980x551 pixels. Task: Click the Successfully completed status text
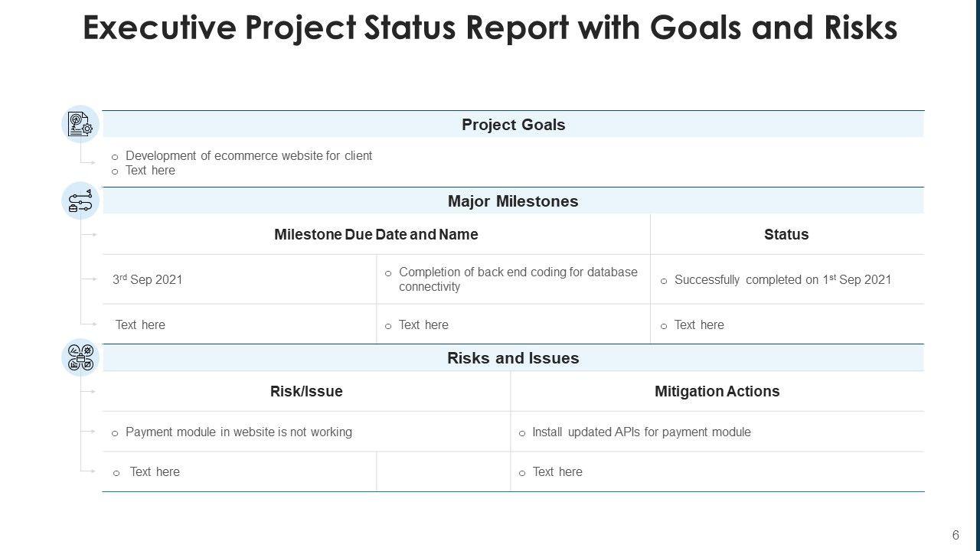click(782, 279)
